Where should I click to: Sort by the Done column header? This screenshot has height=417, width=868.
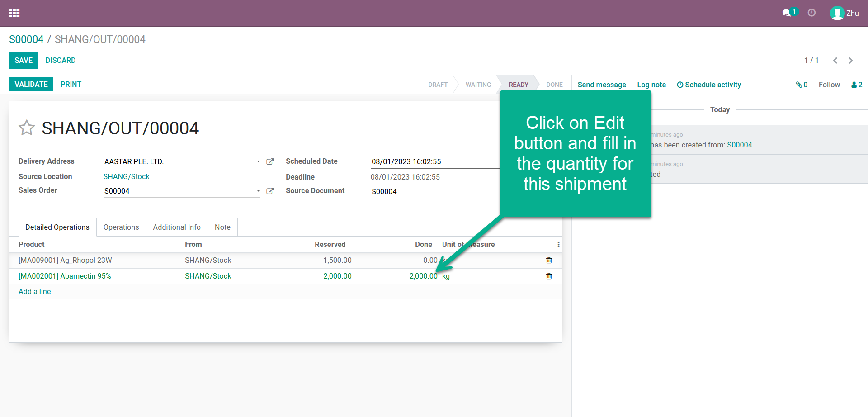[x=424, y=244]
